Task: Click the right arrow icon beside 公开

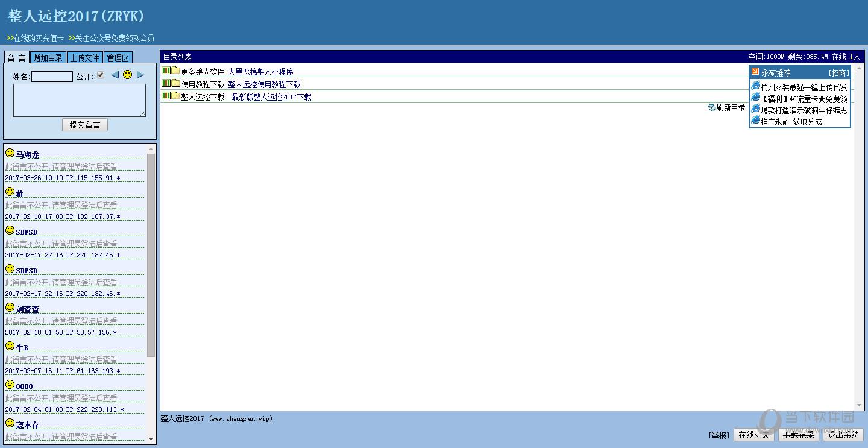Action: pos(140,75)
